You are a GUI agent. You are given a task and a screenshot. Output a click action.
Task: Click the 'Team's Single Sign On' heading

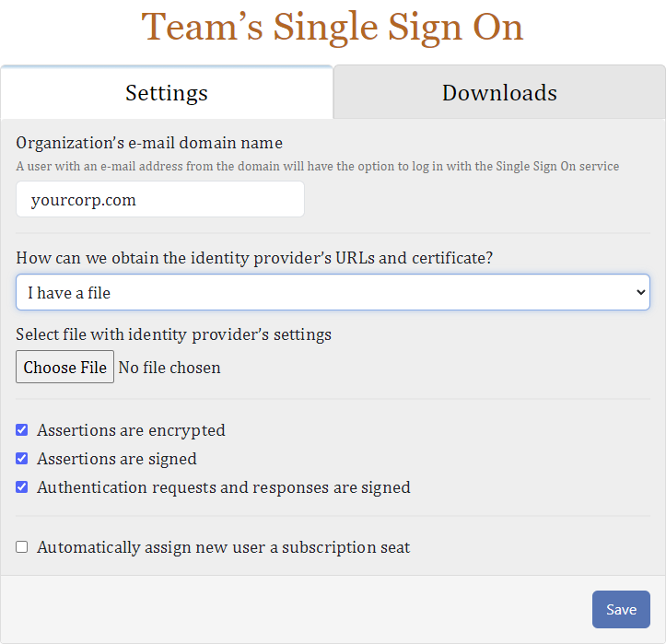(332, 27)
